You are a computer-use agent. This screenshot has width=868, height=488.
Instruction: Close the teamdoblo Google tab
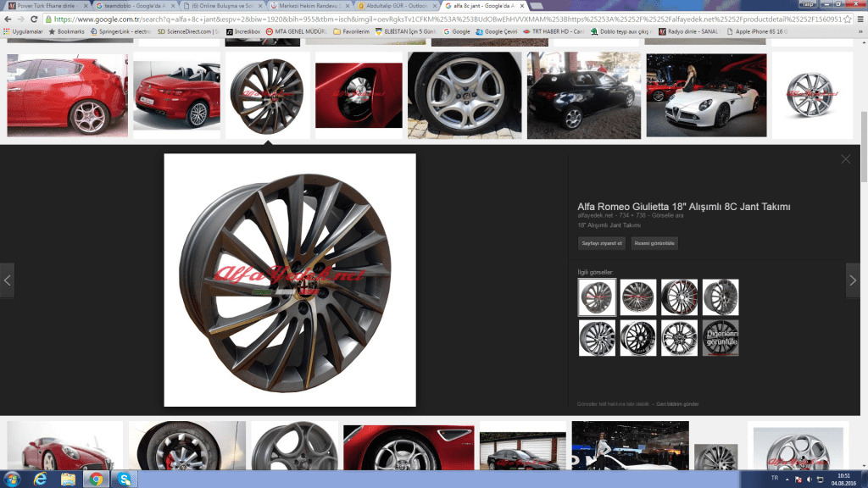tap(173, 6)
